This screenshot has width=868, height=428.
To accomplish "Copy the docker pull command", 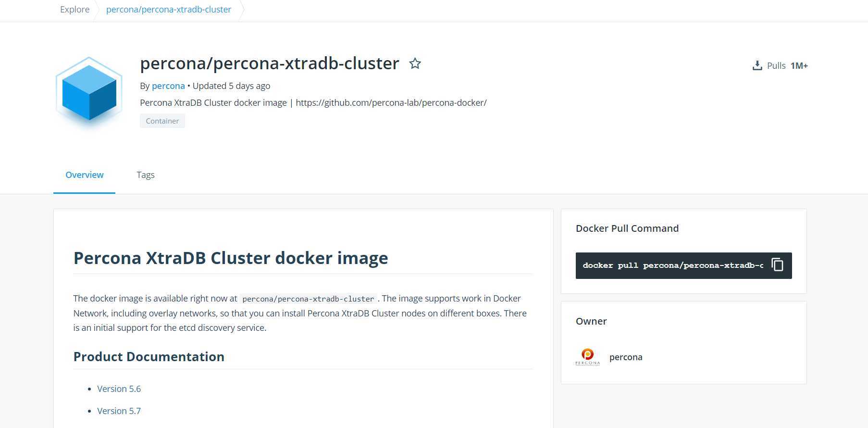I will tap(777, 265).
